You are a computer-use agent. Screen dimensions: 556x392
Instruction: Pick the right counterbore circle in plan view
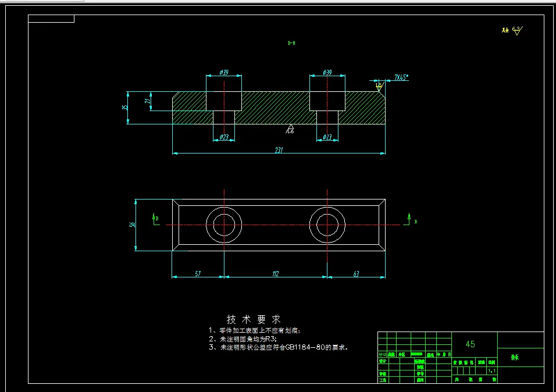coord(327,225)
